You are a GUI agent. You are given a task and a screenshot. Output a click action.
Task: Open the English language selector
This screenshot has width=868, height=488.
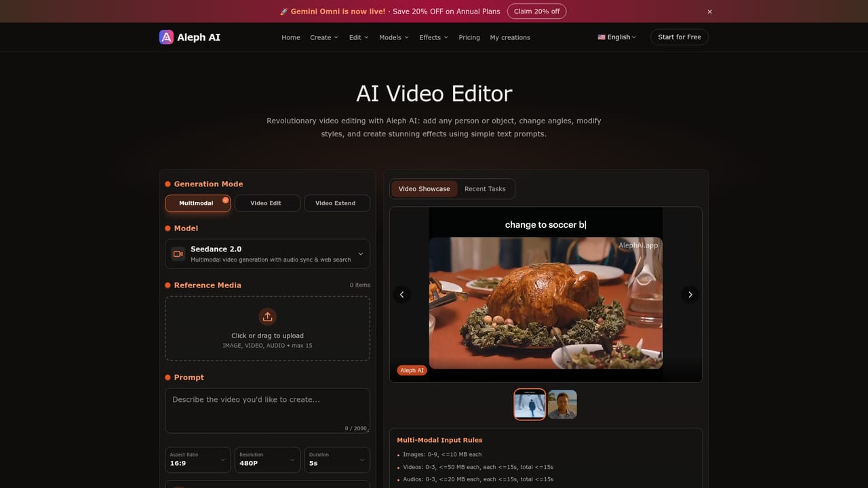coord(616,37)
